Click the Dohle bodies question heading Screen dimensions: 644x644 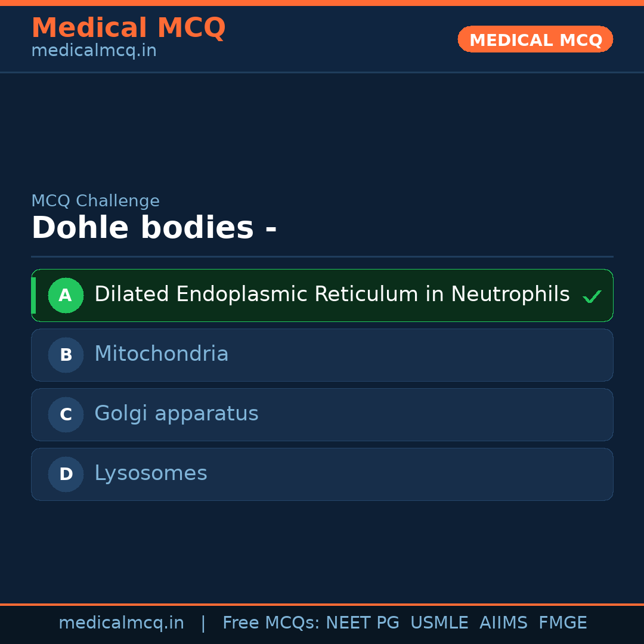coord(154,228)
